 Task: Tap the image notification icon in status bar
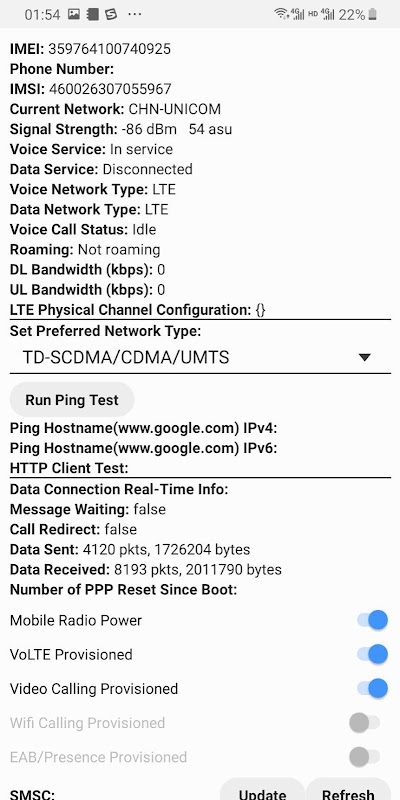[x=74, y=14]
